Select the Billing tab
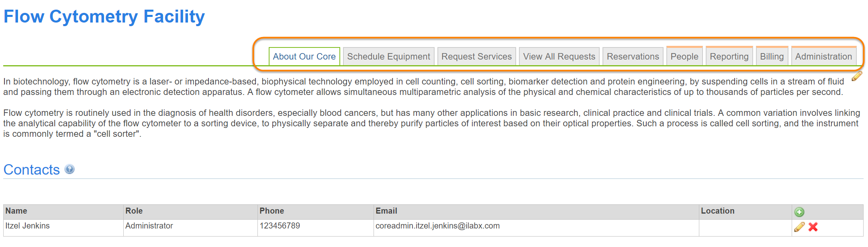This screenshot has width=868, height=247. tap(772, 57)
